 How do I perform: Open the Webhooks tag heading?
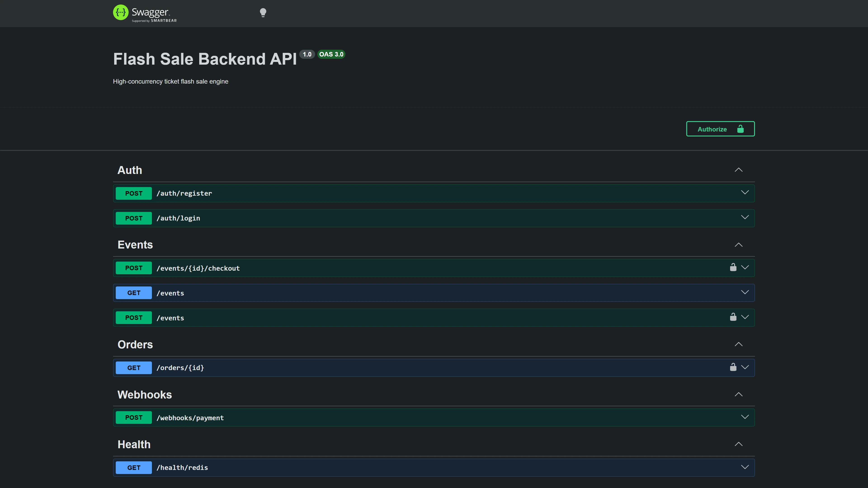(145, 395)
